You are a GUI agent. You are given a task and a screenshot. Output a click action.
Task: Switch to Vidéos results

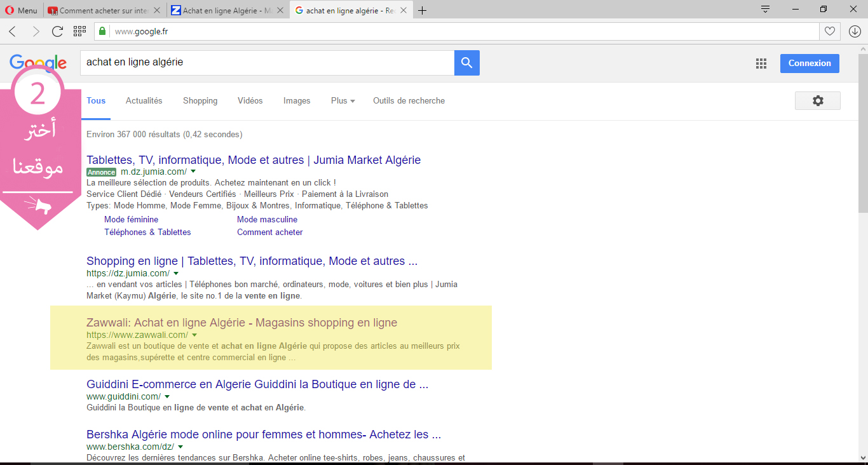click(x=250, y=101)
